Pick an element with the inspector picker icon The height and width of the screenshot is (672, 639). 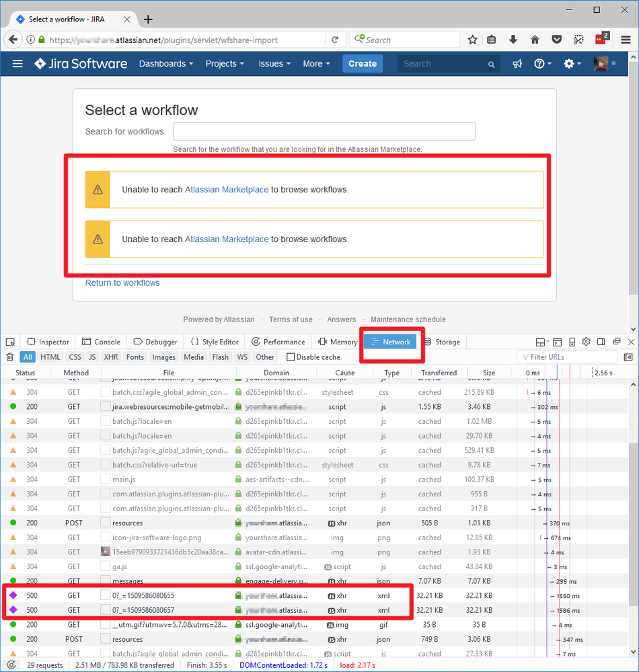click(x=11, y=342)
